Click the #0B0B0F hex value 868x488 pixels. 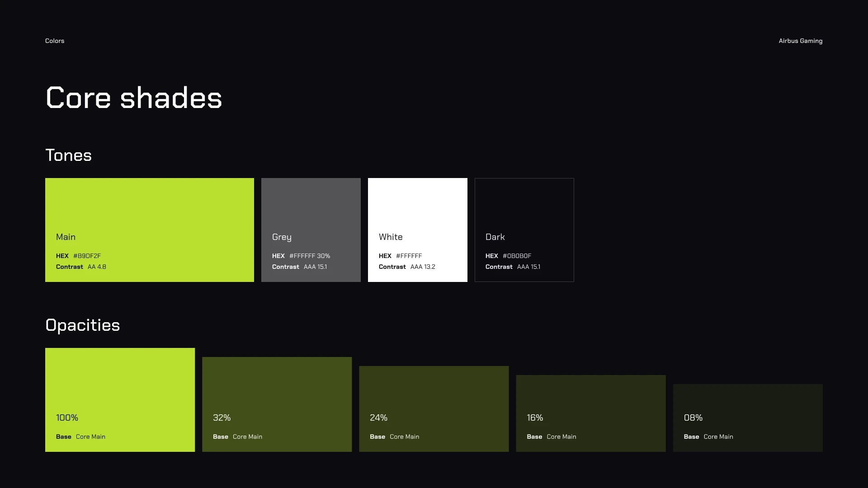(x=517, y=256)
